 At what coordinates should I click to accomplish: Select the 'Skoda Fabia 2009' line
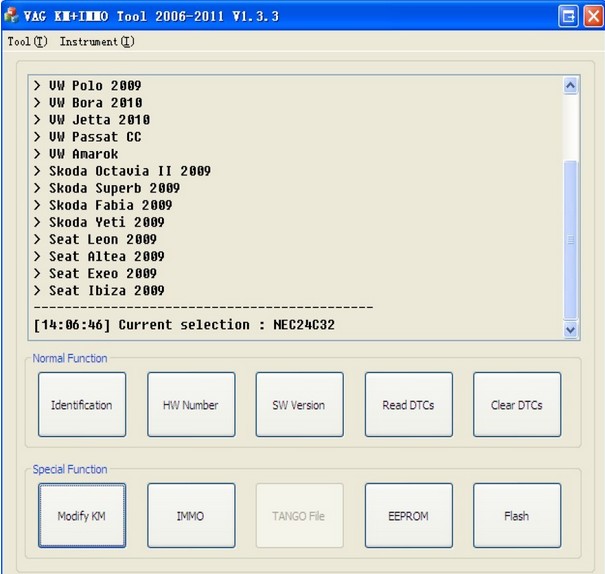(103, 205)
